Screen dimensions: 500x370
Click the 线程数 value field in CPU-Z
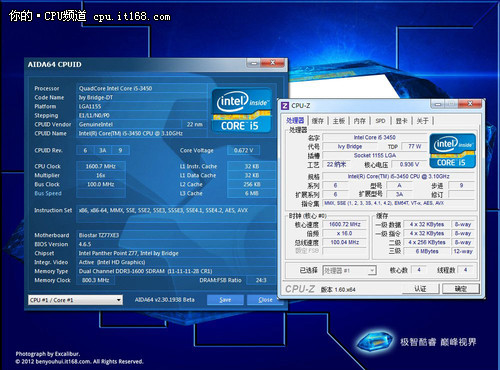[465, 270]
